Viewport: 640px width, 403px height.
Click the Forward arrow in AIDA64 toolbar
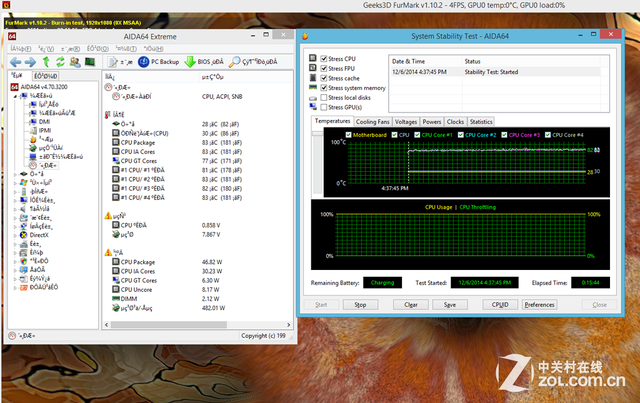pyautogui.click(x=30, y=62)
